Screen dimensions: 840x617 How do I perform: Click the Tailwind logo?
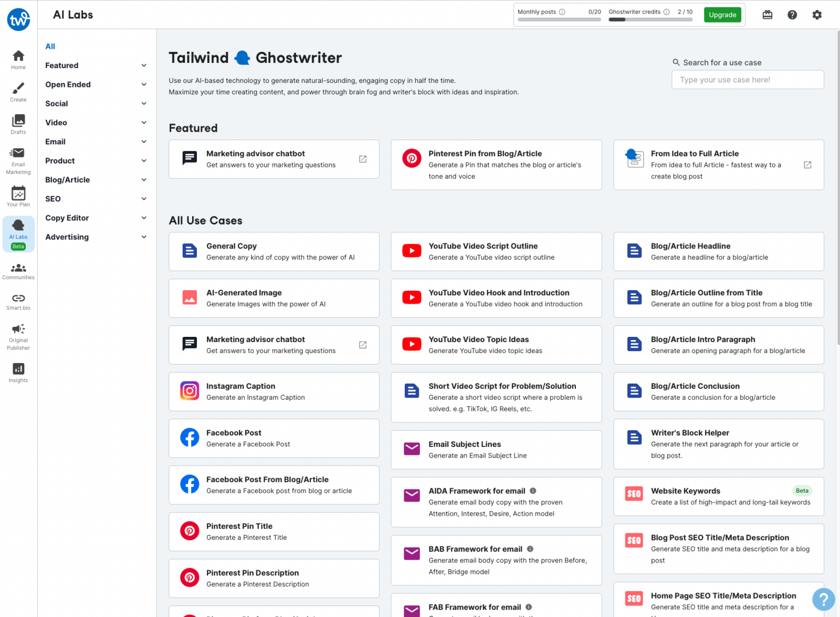point(18,19)
